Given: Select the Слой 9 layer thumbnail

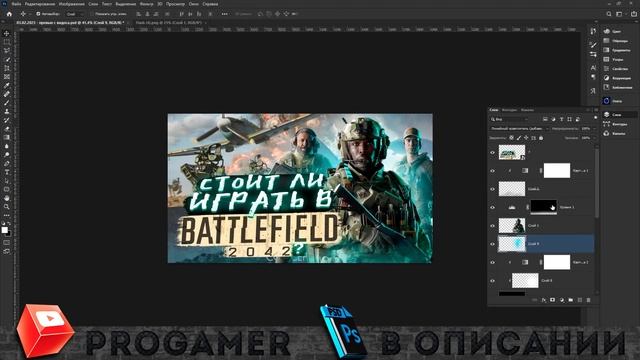Looking at the screenshot, I should [512, 244].
